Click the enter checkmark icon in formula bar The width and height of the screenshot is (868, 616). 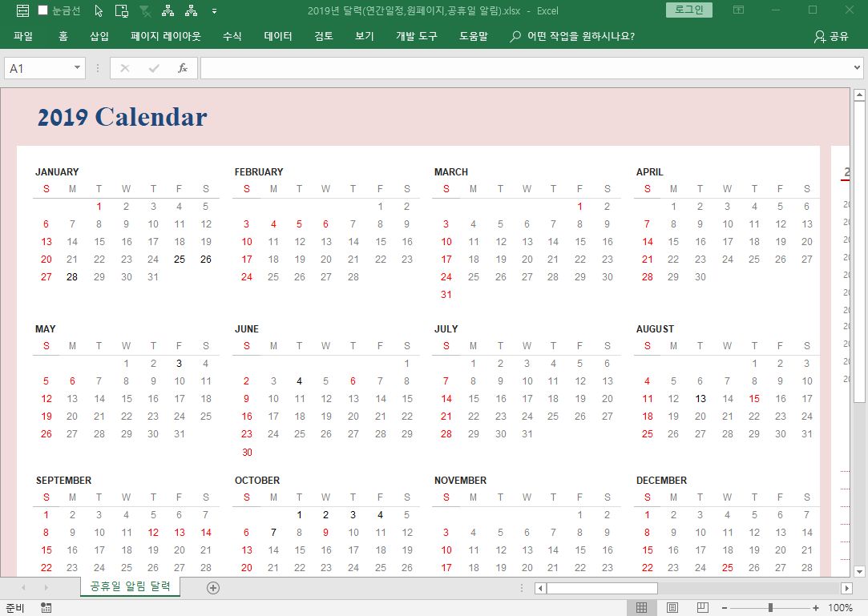click(x=154, y=68)
